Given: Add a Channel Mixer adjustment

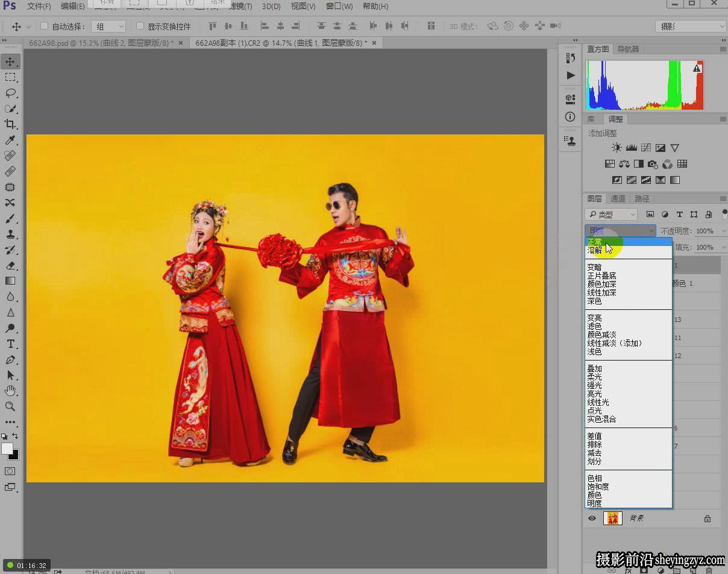Looking at the screenshot, I should 668,164.
